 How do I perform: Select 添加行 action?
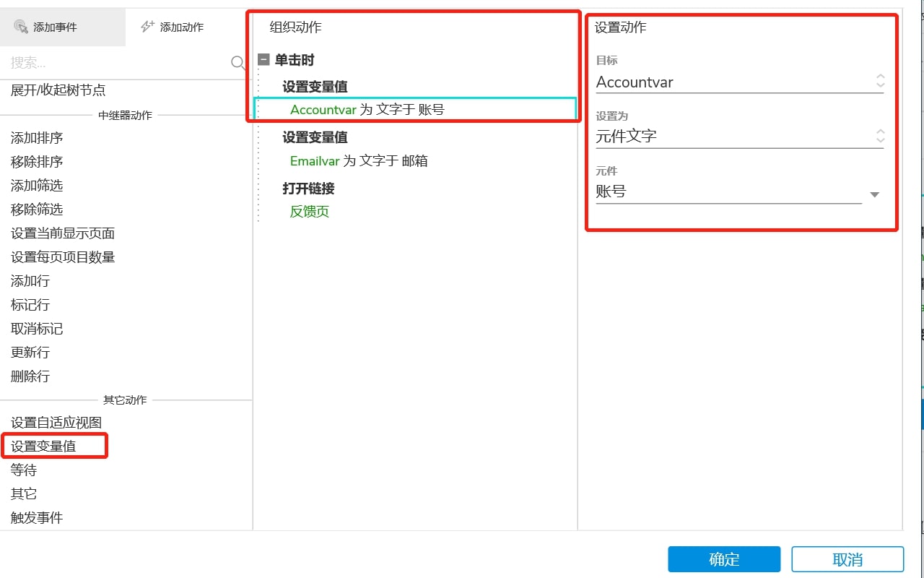click(x=30, y=281)
